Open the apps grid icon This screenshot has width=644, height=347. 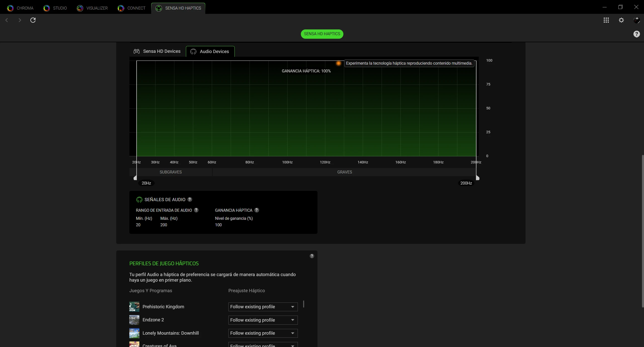606,20
